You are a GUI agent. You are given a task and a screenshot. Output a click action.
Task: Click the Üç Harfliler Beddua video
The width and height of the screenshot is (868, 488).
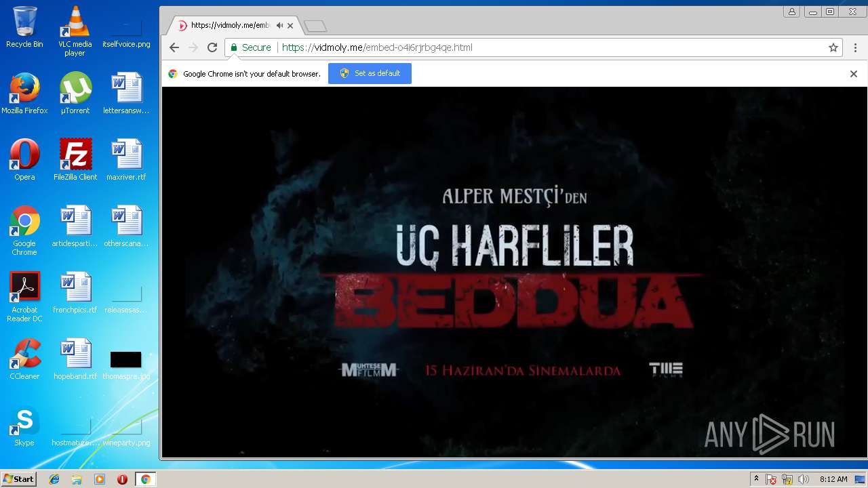tap(515, 272)
